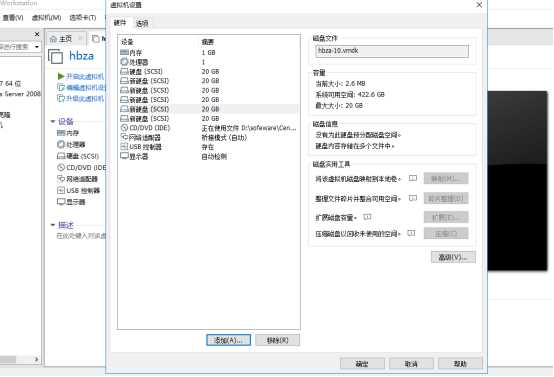Click the defragment disk button
This screenshot has width=554, height=377.
click(x=446, y=198)
